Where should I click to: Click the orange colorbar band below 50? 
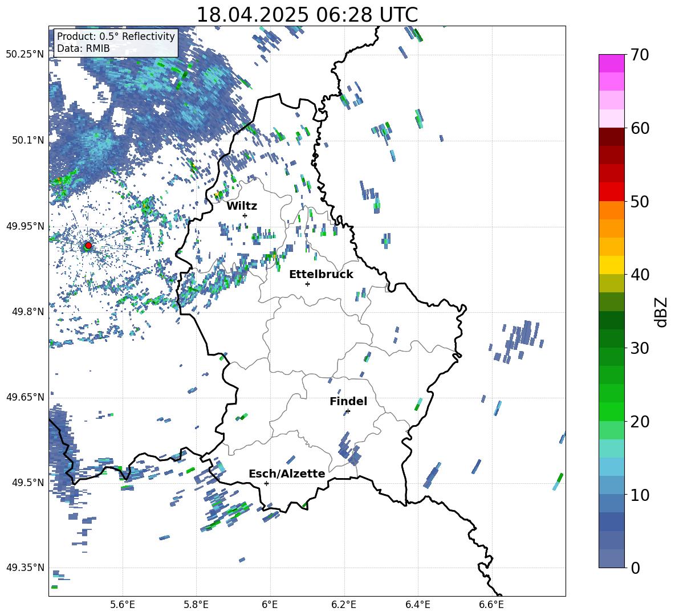coord(611,210)
